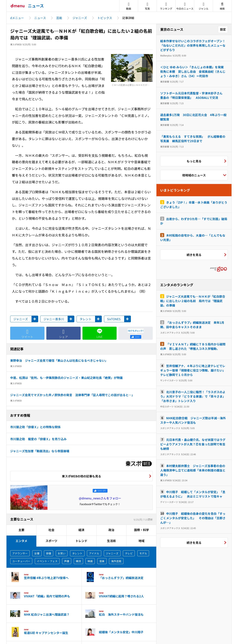Go to トピックス breadcrumb link
The height and width of the screenshot is (644, 238).
click(105, 18)
